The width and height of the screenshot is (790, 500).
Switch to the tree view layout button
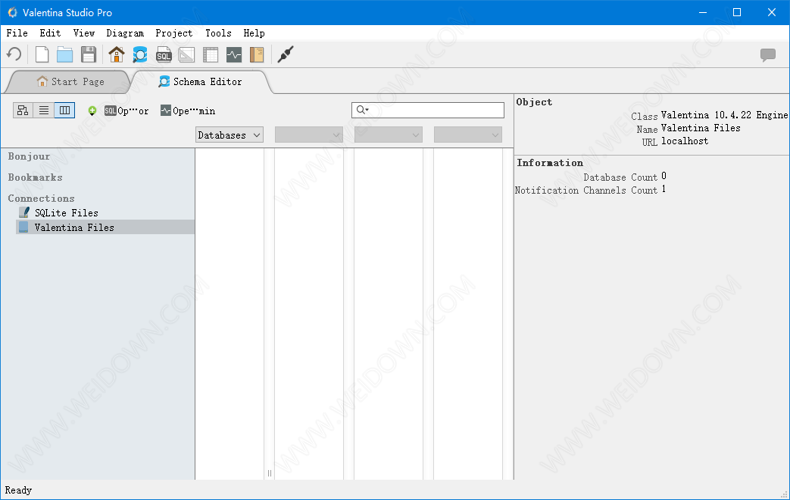[23, 110]
